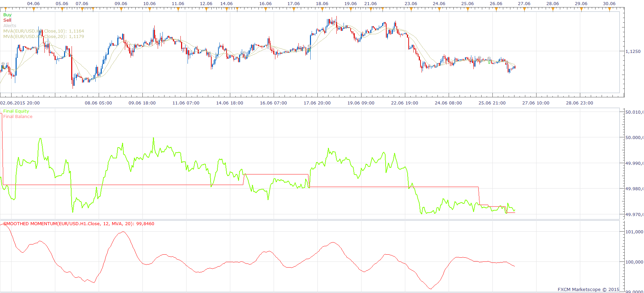644x293 pixels.
Task: Click the MVA 10-period legend reading 1,1164
Action: click(x=44, y=31)
